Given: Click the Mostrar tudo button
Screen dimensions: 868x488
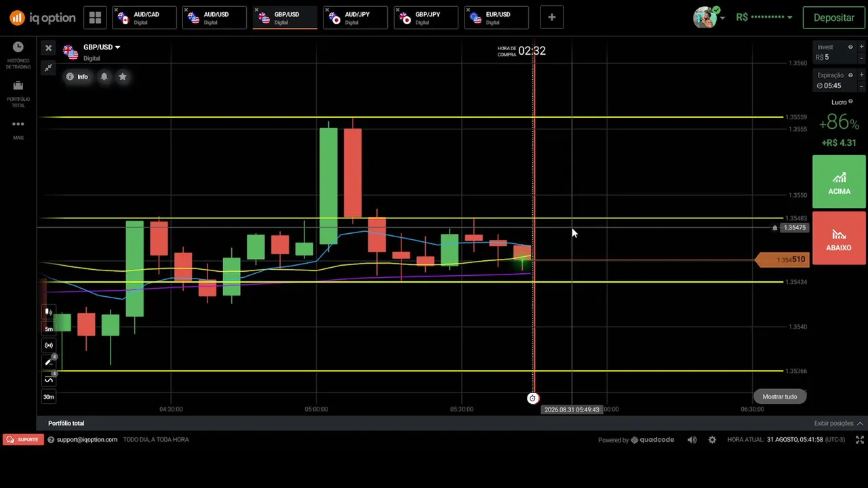Looking at the screenshot, I should pyautogui.click(x=780, y=396).
